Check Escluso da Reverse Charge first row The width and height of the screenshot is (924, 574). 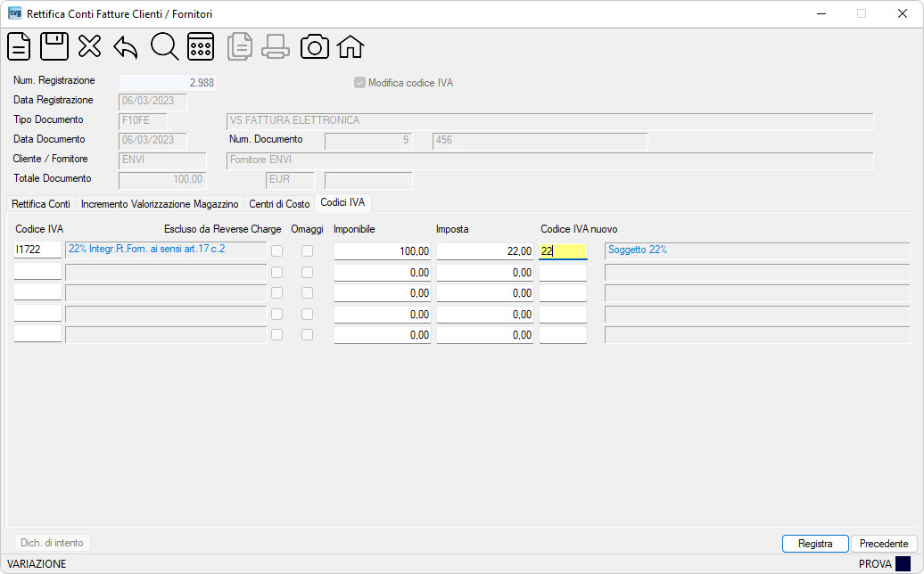click(277, 250)
